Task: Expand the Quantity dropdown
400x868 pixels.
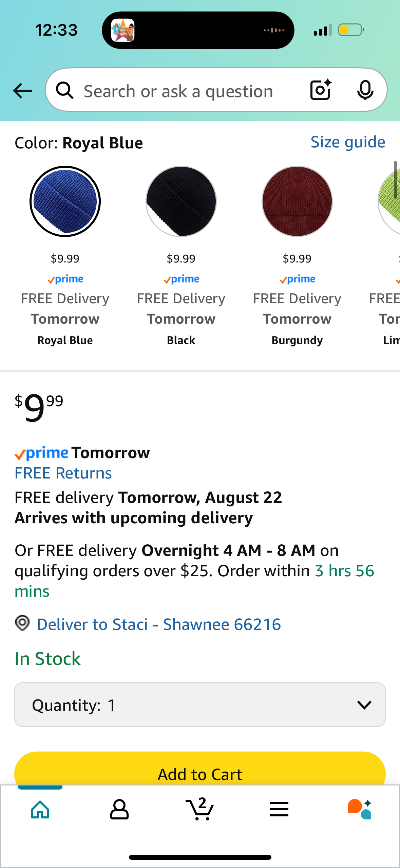Action: click(200, 705)
